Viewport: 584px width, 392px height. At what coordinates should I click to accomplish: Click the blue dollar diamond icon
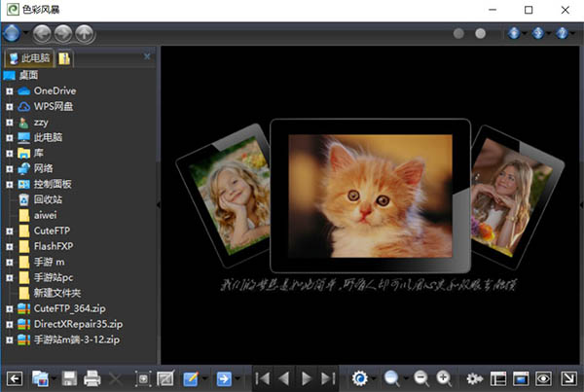(x=538, y=33)
